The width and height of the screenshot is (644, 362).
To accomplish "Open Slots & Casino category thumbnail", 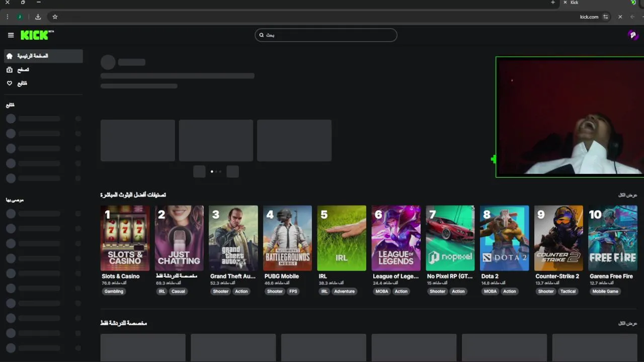I will tap(125, 238).
